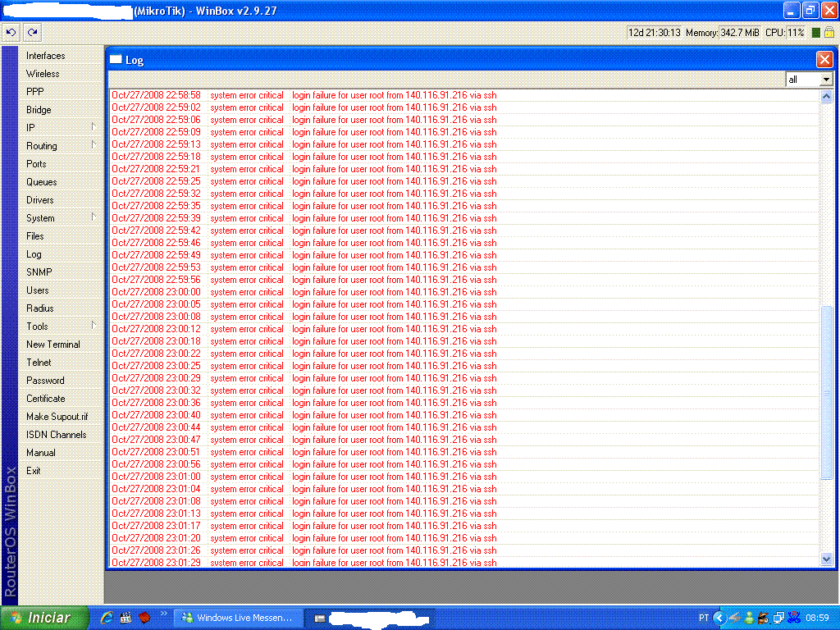Select log entry at 23:00:00
Screen dimensions: 840x630
click(x=464, y=292)
